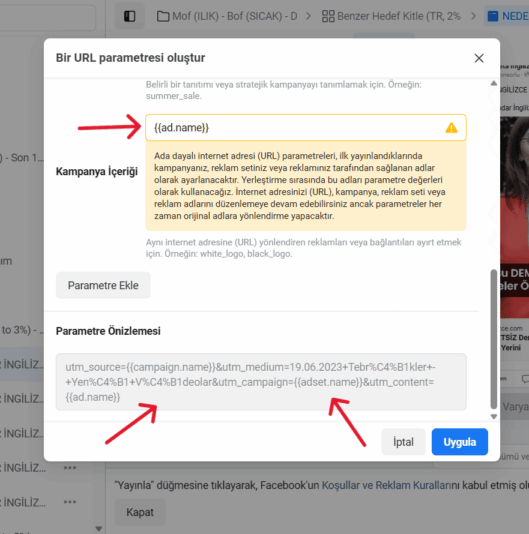Select the highlighted İNGİLİZ sidebar row

tap(22, 364)
